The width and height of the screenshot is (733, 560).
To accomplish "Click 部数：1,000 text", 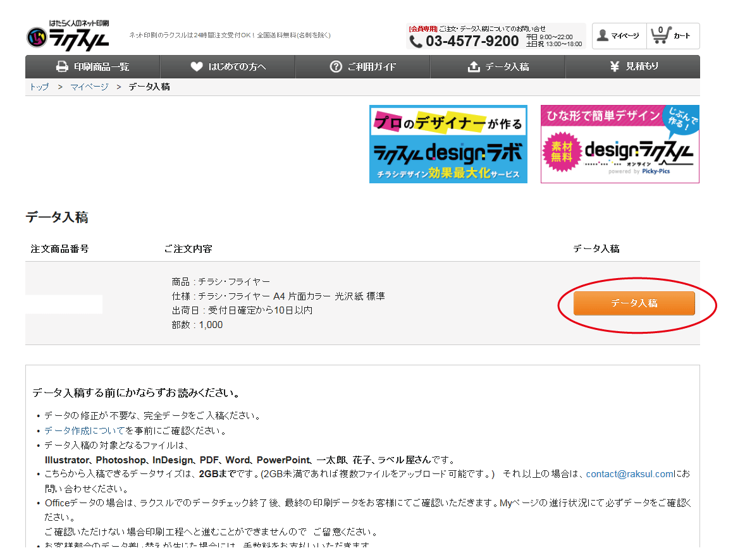I will tap(197, 325).
